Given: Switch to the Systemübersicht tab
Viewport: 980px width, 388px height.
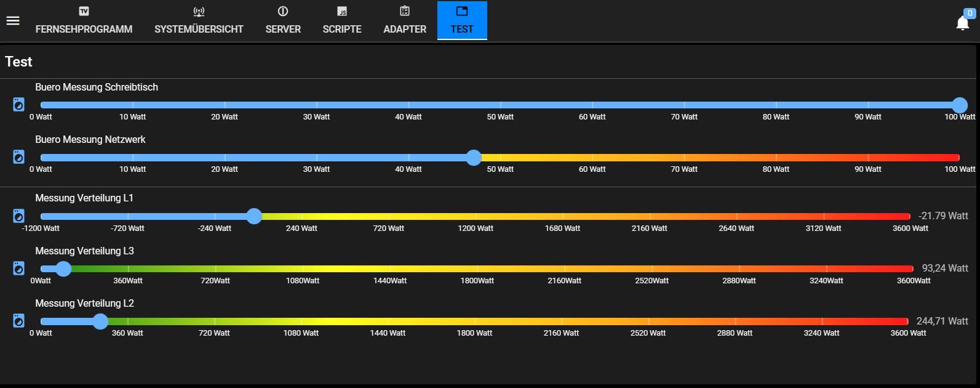Looking at the screenshot, I should click(199, 21).
